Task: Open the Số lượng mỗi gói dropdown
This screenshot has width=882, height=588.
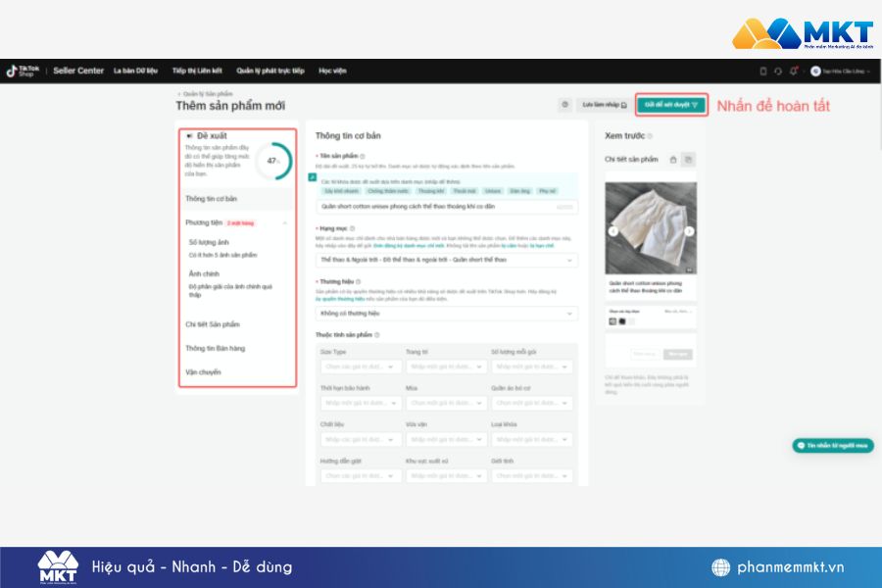Action: [x=531, y=367]
